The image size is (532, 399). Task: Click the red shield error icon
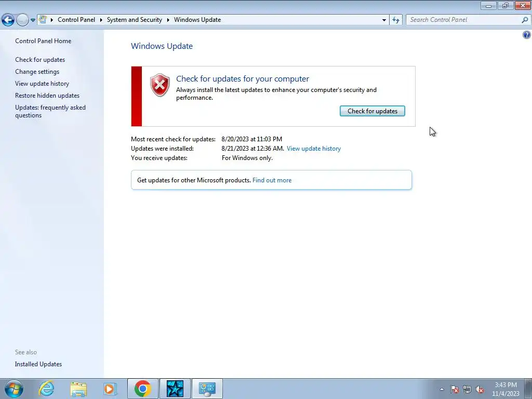click(160, 85)
